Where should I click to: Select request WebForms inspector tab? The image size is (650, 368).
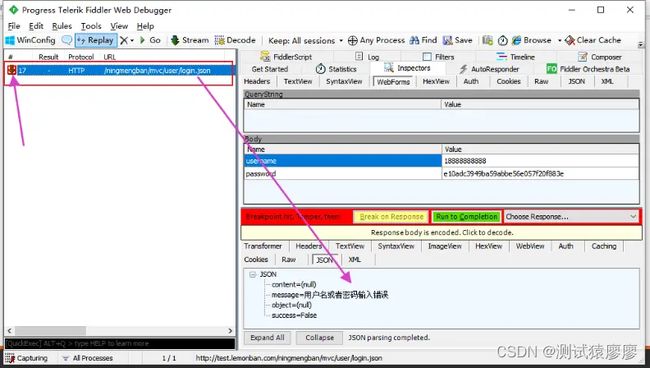(x=393, y=82)
